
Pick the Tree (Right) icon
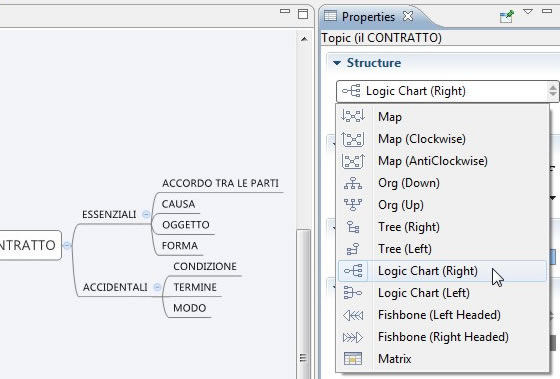pyautogui.click(x=353, y=227)
